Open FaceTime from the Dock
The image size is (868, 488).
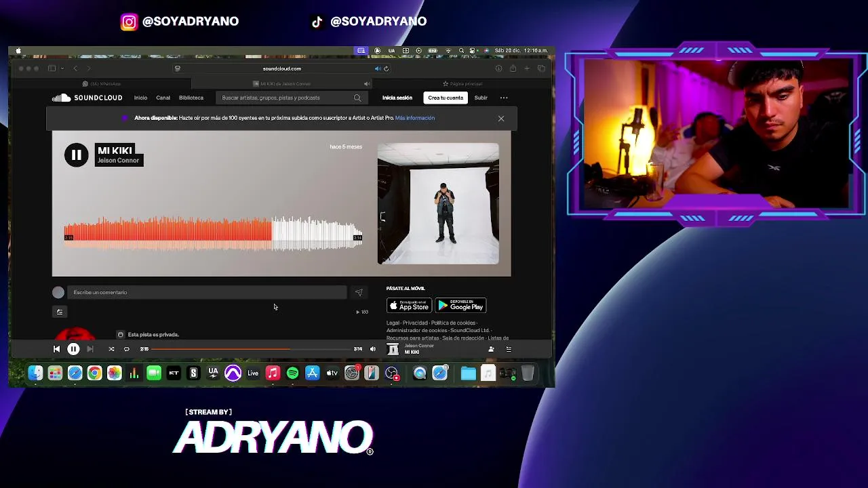154,373
